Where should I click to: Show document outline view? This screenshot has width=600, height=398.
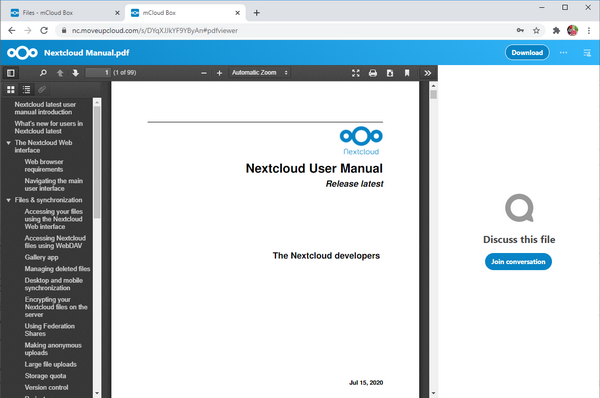(26, 90)
